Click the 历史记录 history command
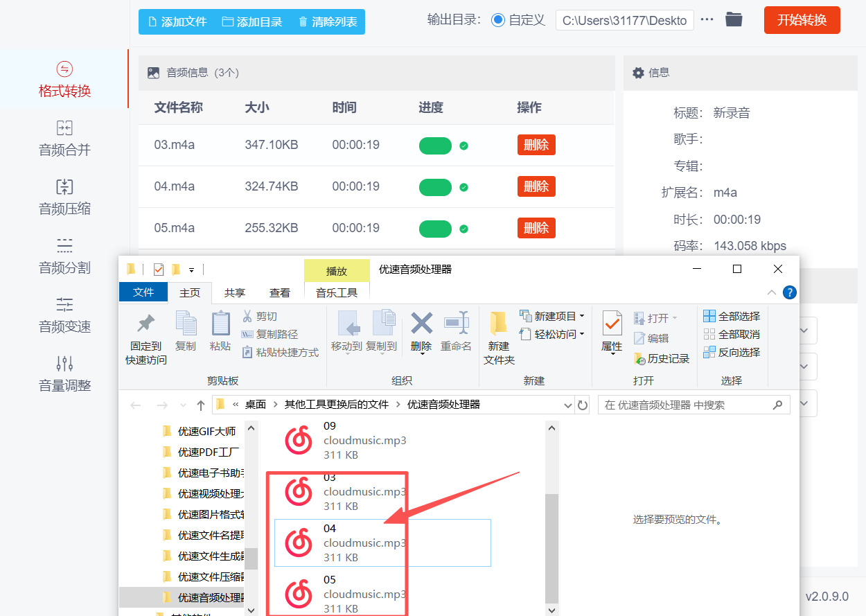The image size is (866, 616). [662, 358]
